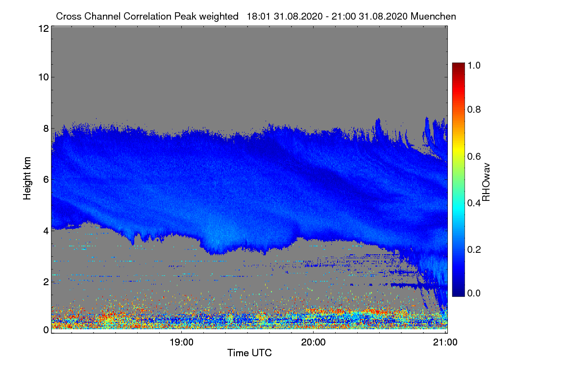Click the 20:00 time axis tick label
Image resolution: width=588 pixels, height=392 pixels.
pyautogui.click(x=314, y=342)
